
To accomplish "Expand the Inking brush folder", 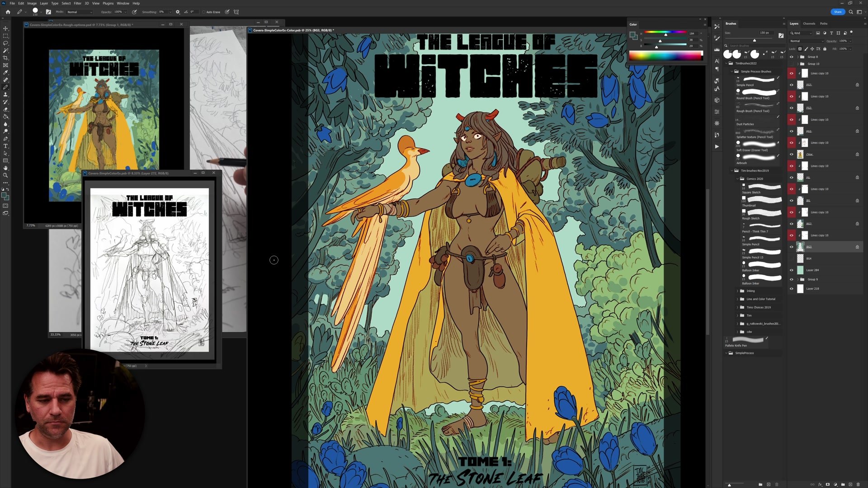I will pos(737,291).
